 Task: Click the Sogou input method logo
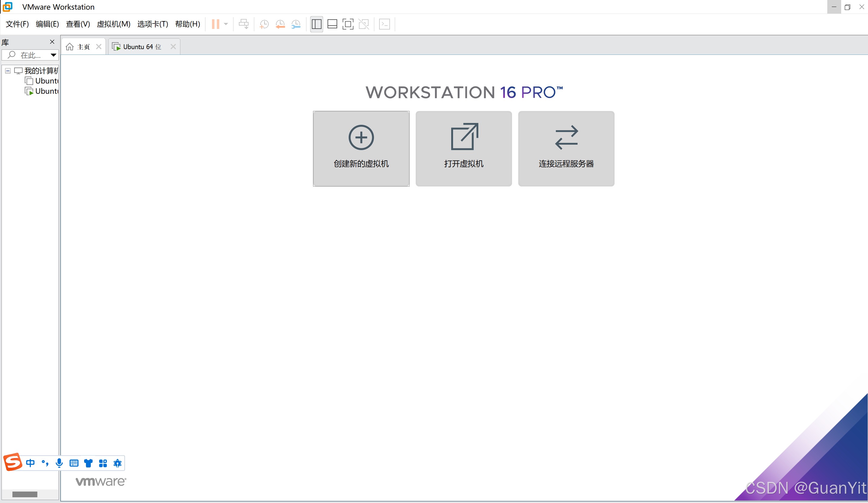point(13,462)
